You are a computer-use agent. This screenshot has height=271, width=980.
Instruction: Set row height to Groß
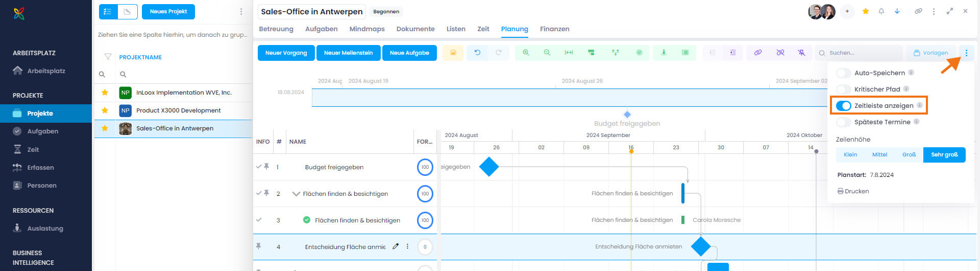pos(909,154)
